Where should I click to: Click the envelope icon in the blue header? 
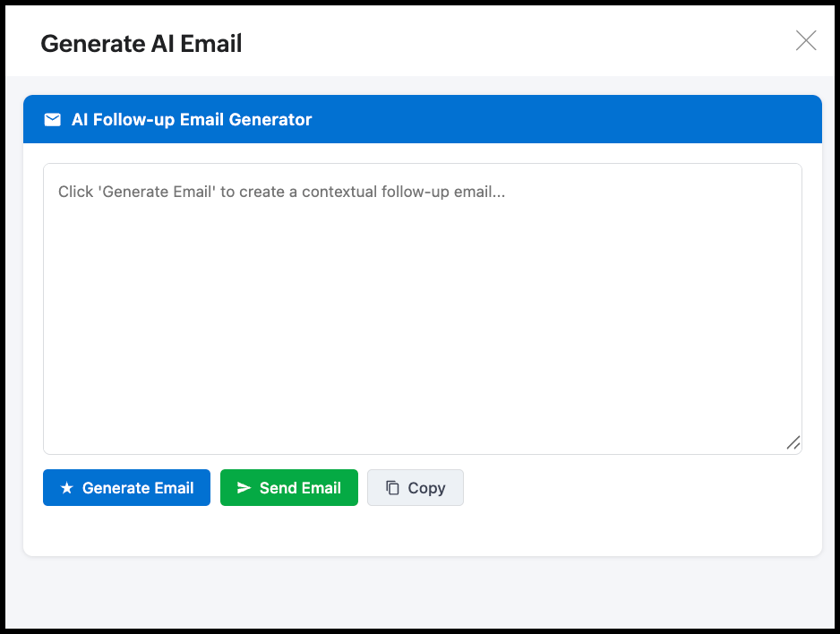point(53,119)
